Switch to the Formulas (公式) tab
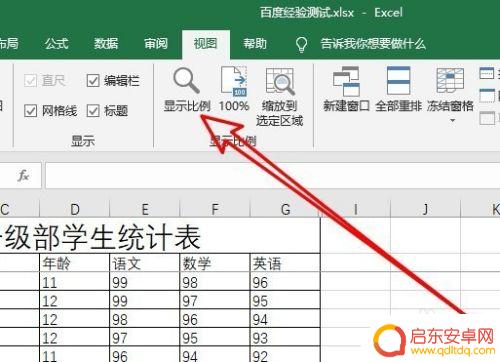This screenshot has width=500, height=362. pos(57,44)
